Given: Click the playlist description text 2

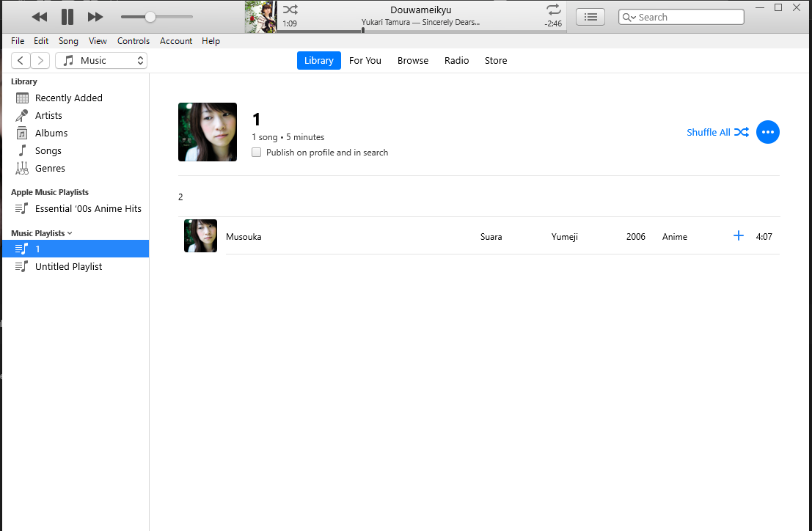Looking at the screenshot, I should click(180, 197).
